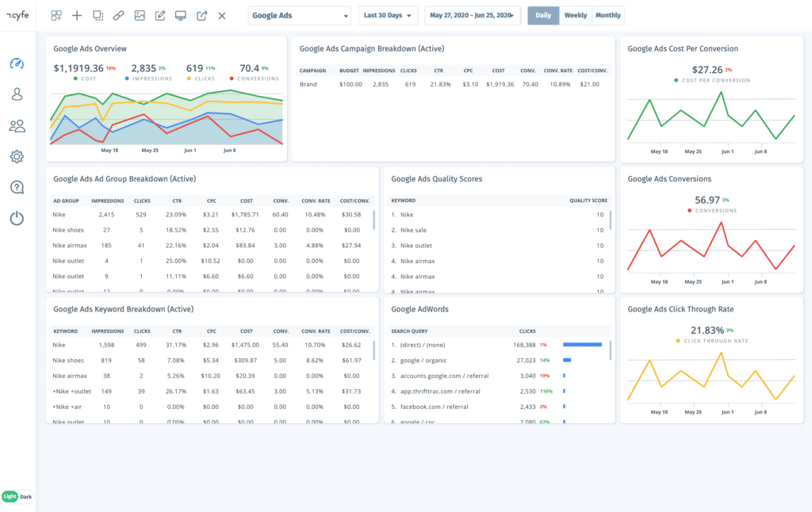Image resolution: width=812 pixels, height=512 pixels.
Task: Click the yellow Clicks legend dot
Action: pyautogui.click(x=189, y=78)
